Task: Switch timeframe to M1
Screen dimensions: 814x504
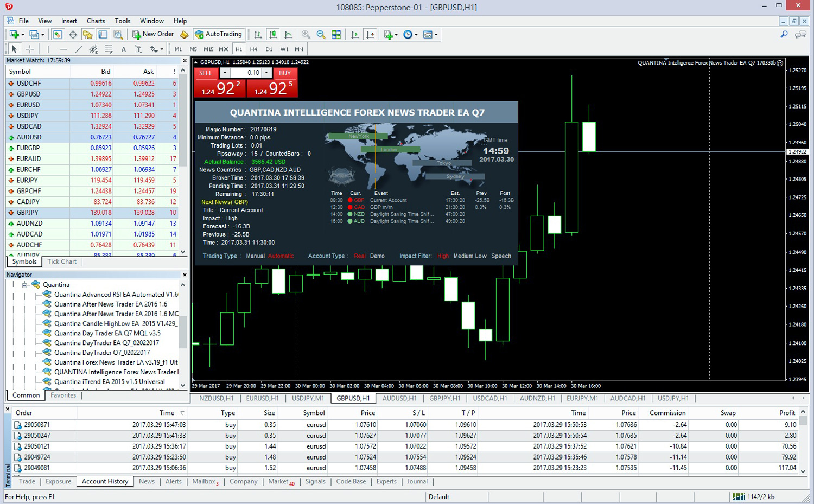Action: tap(178, 49)
